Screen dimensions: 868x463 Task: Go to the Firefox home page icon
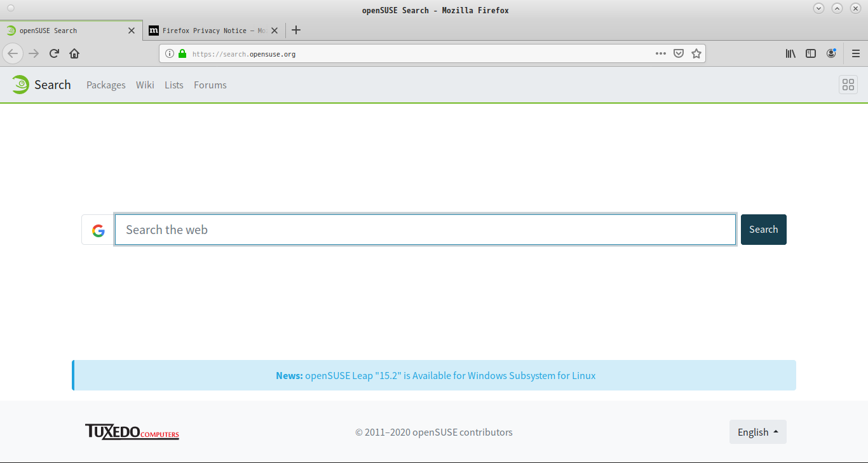click(74, 53)
